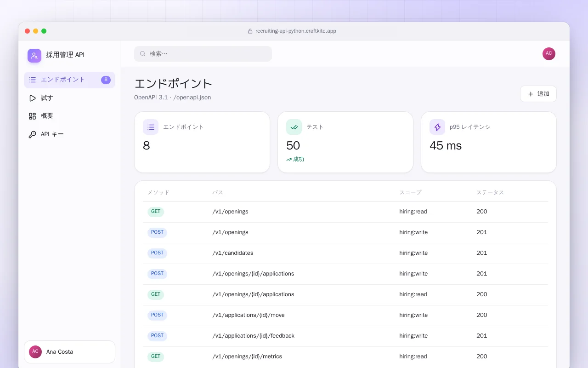Click the POST badge for /v1/candidates
Image resolution: width=588 pixels, height=368 pixels.
click(x=157, y=253)
